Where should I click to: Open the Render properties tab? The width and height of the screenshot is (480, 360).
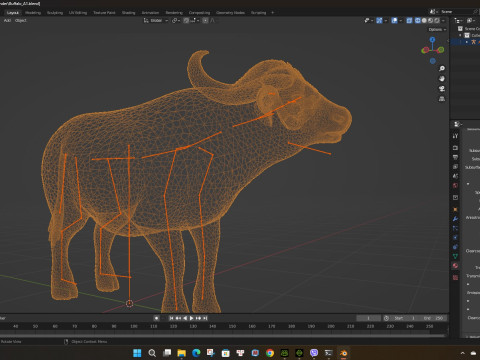click(455, 148)
